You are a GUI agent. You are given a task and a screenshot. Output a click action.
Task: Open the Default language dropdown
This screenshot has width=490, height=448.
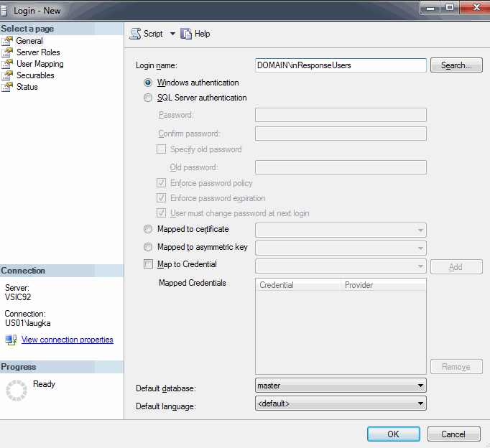[341, 403]
